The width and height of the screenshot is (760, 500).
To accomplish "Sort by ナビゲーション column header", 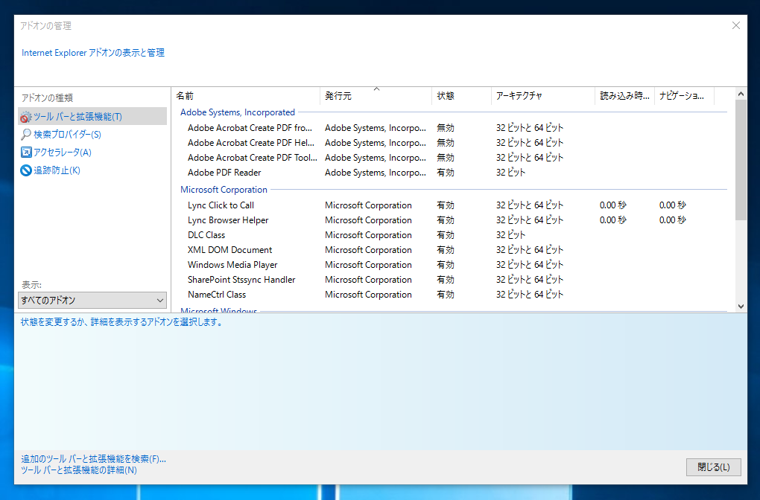I will [x=684, y=96].
